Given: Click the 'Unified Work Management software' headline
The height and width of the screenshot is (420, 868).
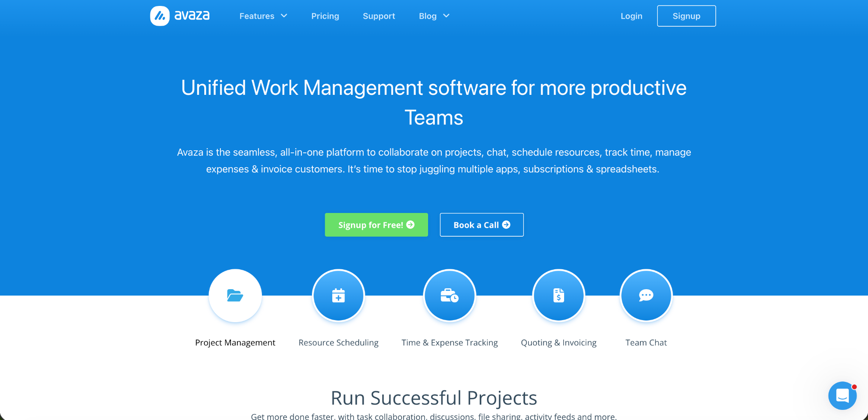Looking at the screenshot, I should coord(434,102).
